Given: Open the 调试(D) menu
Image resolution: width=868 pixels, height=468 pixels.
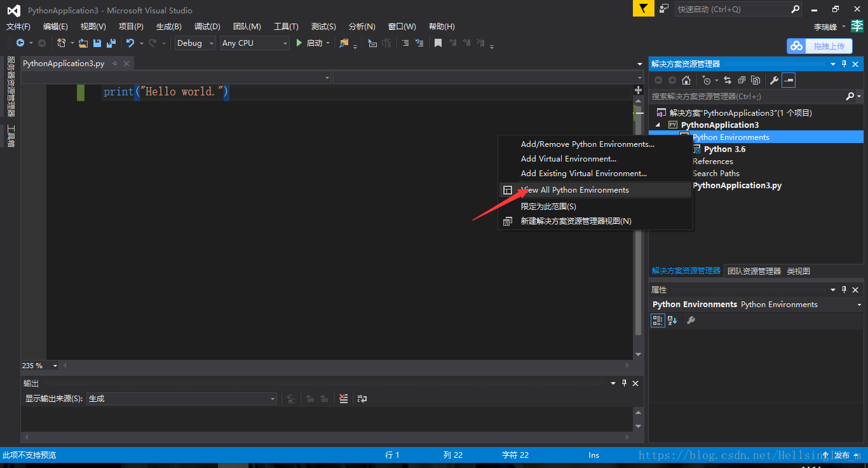Looking at the screenshot, I should [207, 27].
